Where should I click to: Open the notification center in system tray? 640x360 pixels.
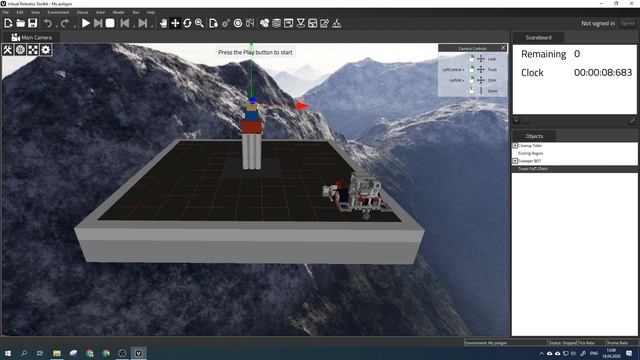[x=629, y=353]
